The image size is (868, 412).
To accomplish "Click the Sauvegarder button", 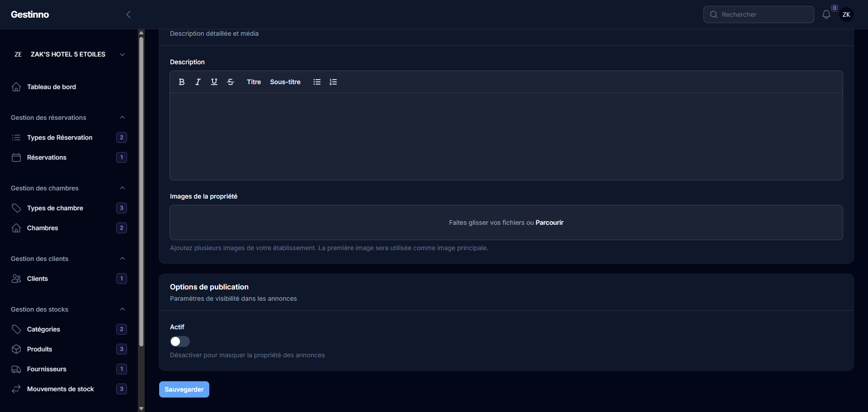I will (x=184, y=389).
